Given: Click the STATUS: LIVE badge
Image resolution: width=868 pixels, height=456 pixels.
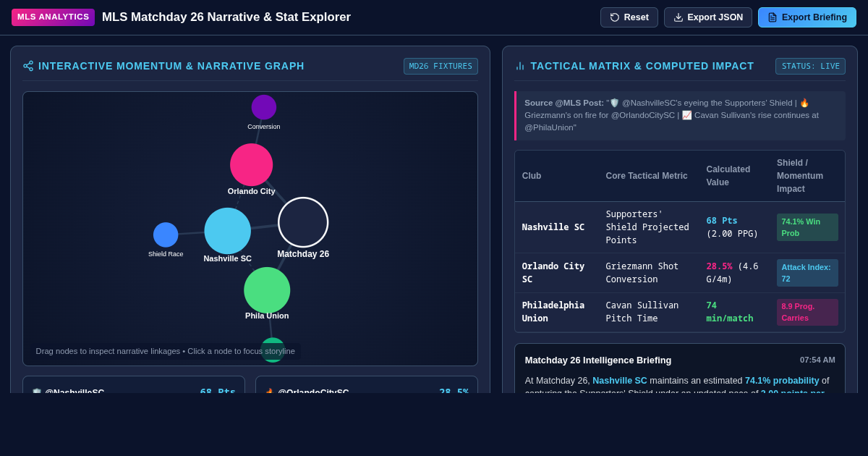Looking at the screenshot, I should (811, 67).
